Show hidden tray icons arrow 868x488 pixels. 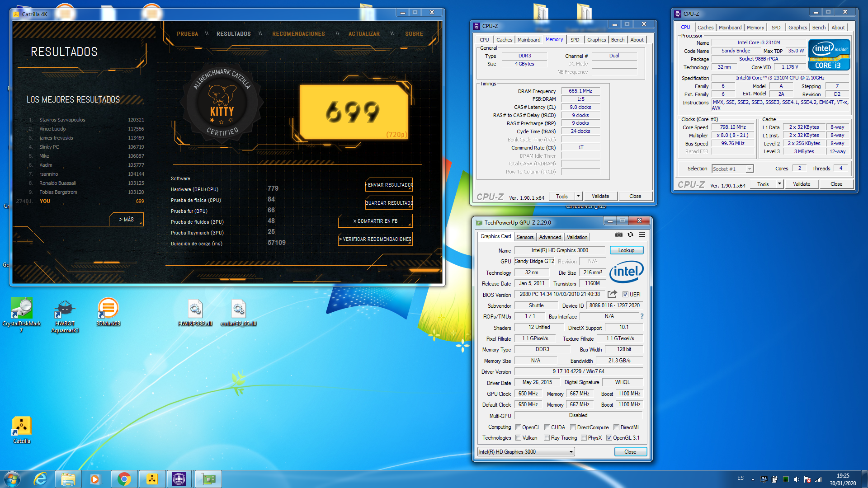pos(753,479)
